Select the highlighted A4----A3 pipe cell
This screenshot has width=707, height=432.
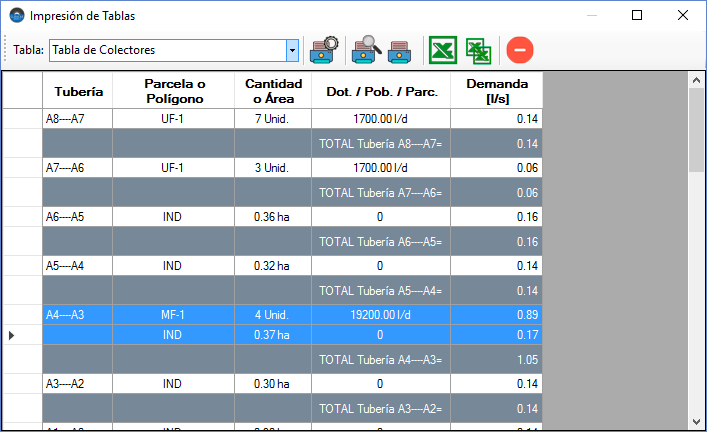coord(78,315)
